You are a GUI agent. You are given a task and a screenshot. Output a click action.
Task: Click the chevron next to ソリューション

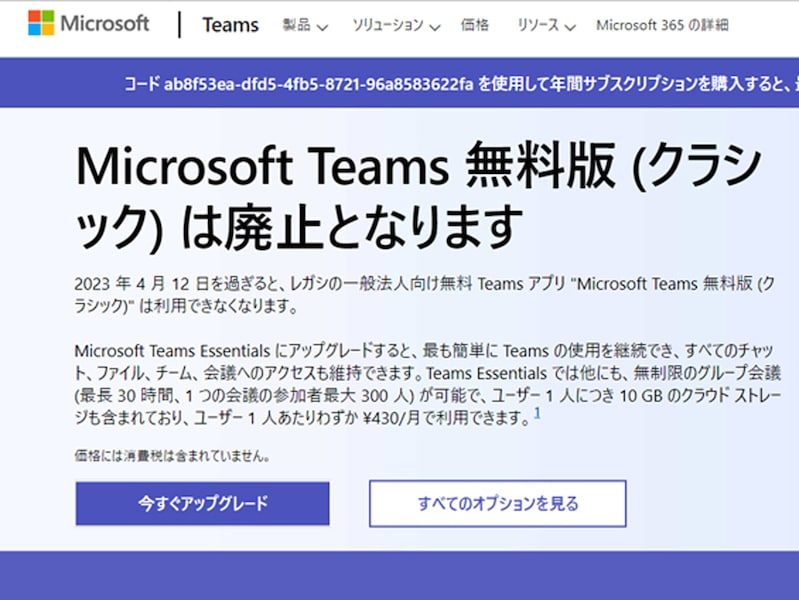[435, 27]
